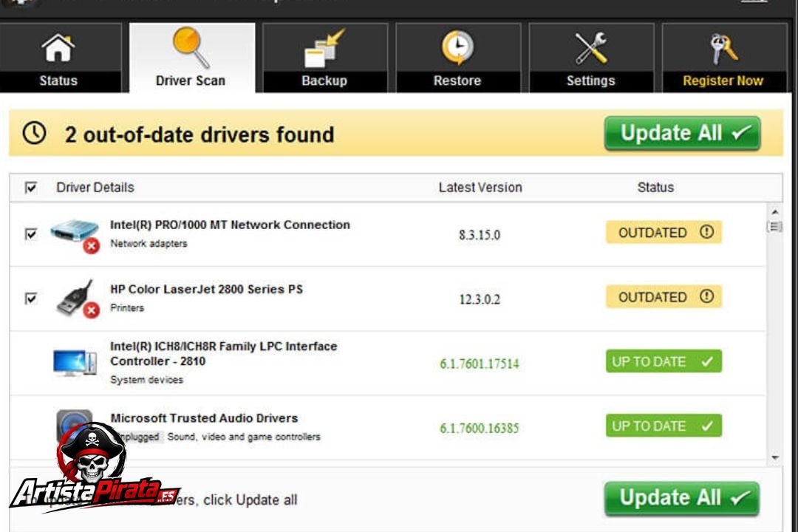The width and height of the screenshot is (798, 532).
Task: Select the Intel ICH8/ICH8R Family LPC Interface Controller name
Action: pyautogui.click(x=223, y=354)
